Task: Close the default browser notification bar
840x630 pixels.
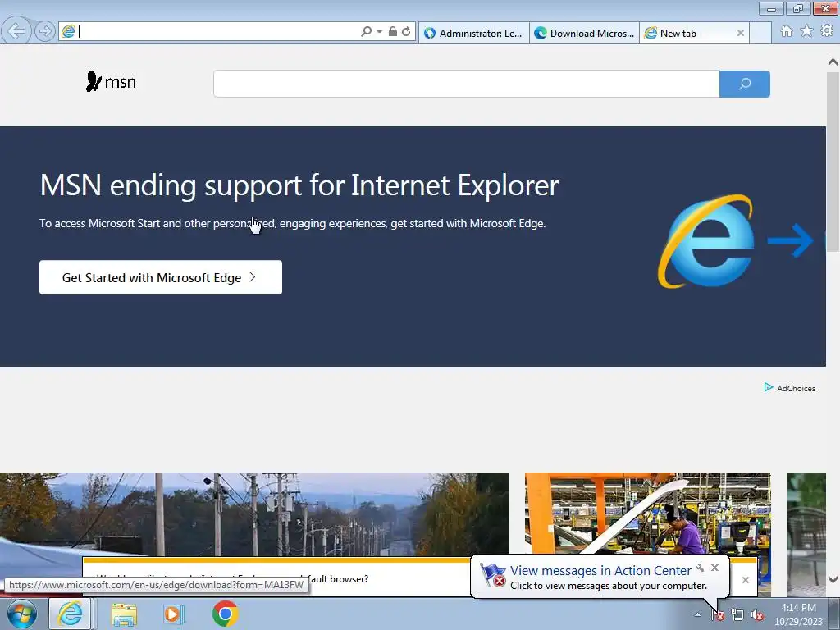Action: tap(745, 580)
